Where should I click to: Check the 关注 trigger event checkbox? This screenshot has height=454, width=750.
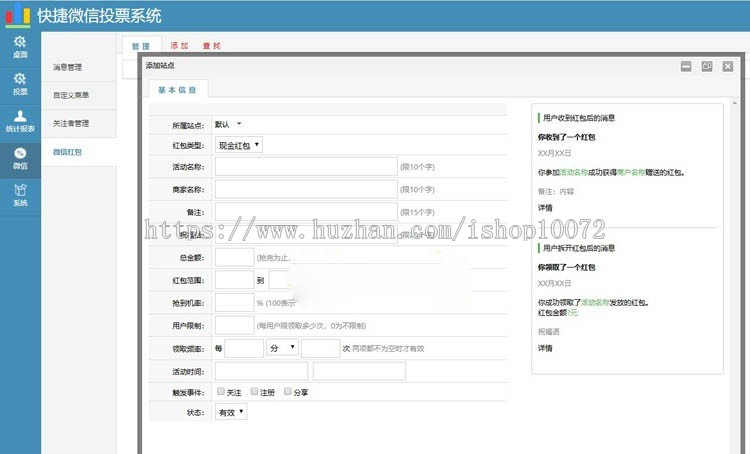221,391
